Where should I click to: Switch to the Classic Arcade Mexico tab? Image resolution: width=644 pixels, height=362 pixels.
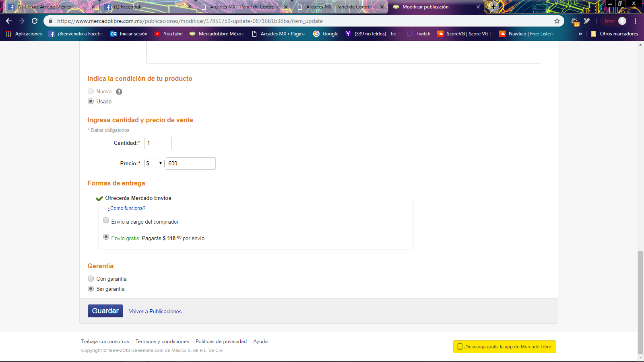click(x=47, y=7)
